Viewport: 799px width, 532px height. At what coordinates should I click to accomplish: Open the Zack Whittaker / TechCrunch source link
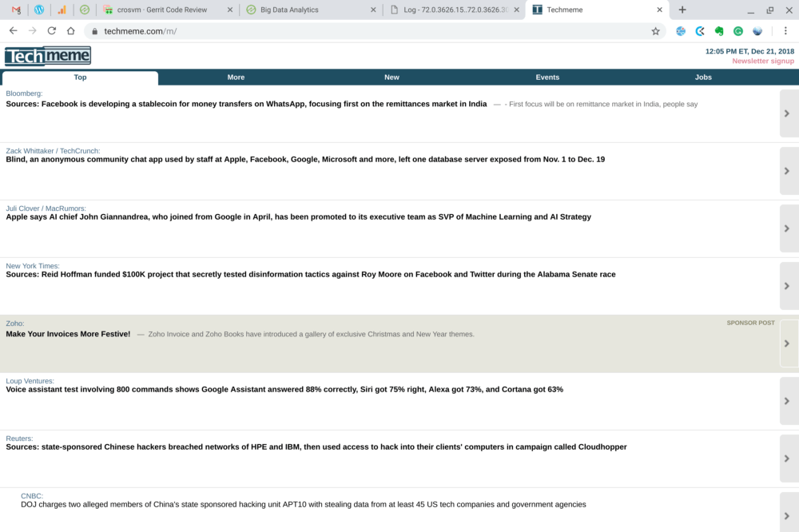53,151
